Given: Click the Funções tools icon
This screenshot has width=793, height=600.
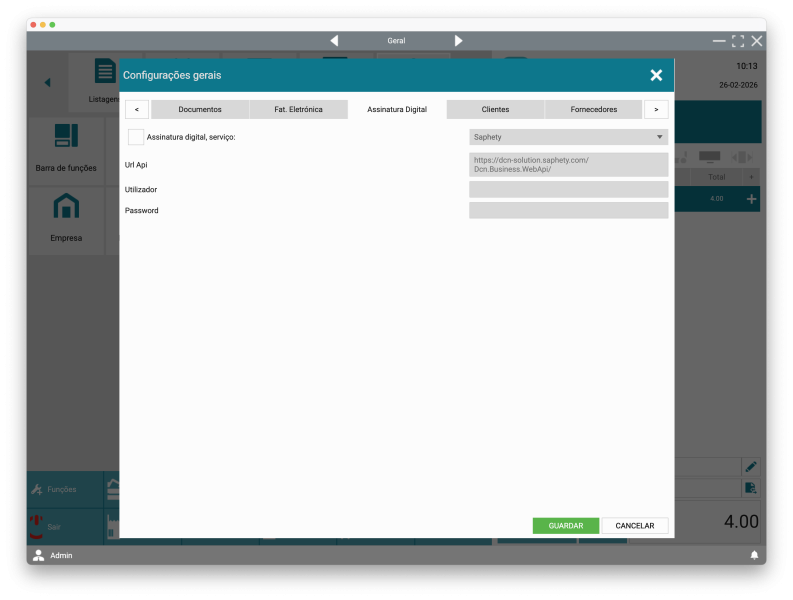Looking at the screenshot, I should point(37,489).
